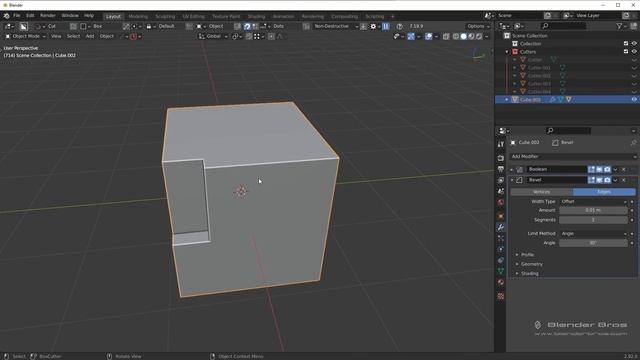Click the BoxCutter help question icon
The width and height of the screenshot is (640, 360).
coord(400,26)
